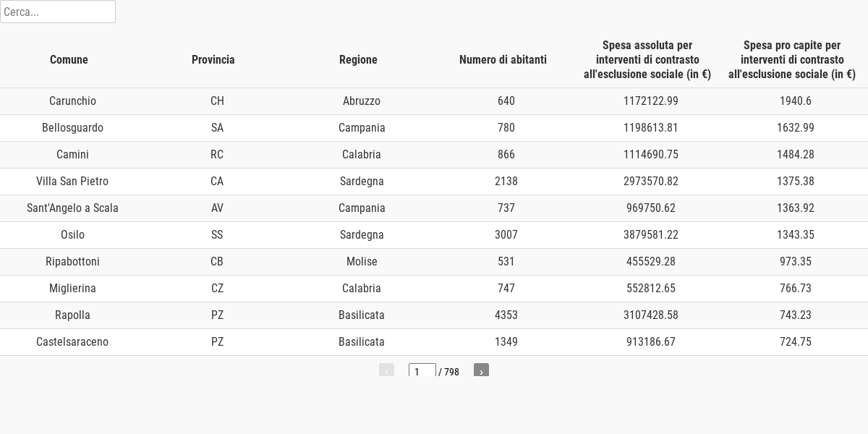Select the Miglierina row
Image resolution: width=868 pixels, height=434 pixels.
(434, 289)
